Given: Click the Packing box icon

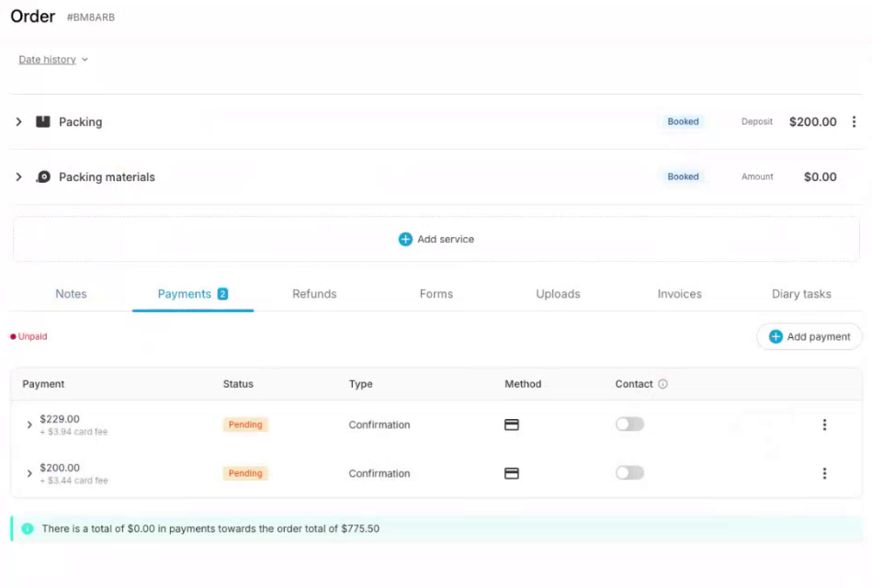Looking at the screenshot, I should point(43,121).
